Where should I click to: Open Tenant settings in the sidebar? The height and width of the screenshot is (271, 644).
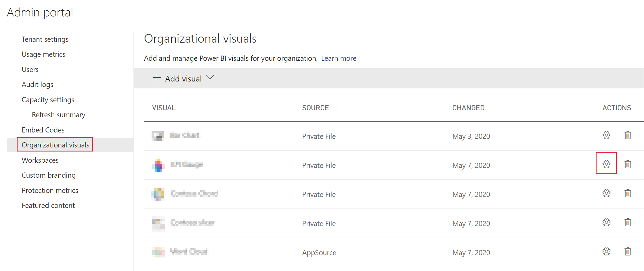click(x=45, y=39)
